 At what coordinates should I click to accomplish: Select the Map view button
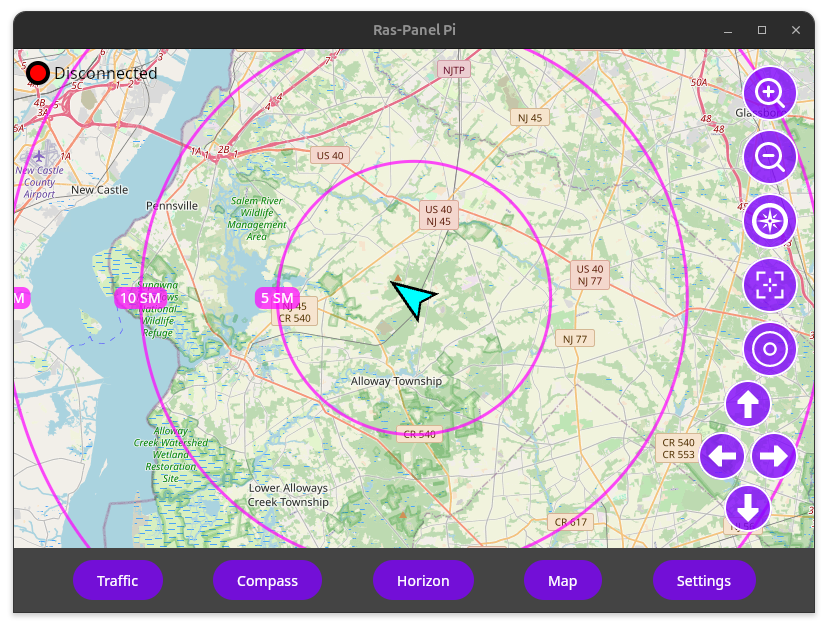(x=562, y=580)
